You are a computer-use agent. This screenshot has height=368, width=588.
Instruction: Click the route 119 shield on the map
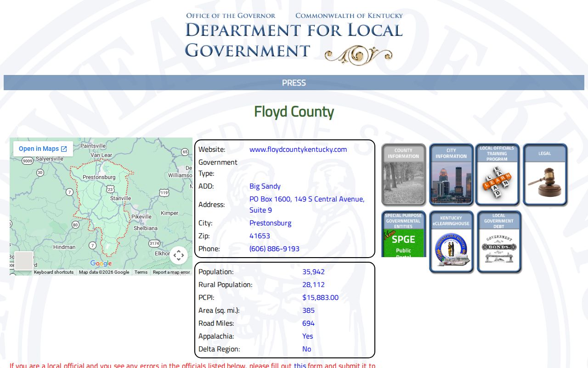click(x=164, y=193)
